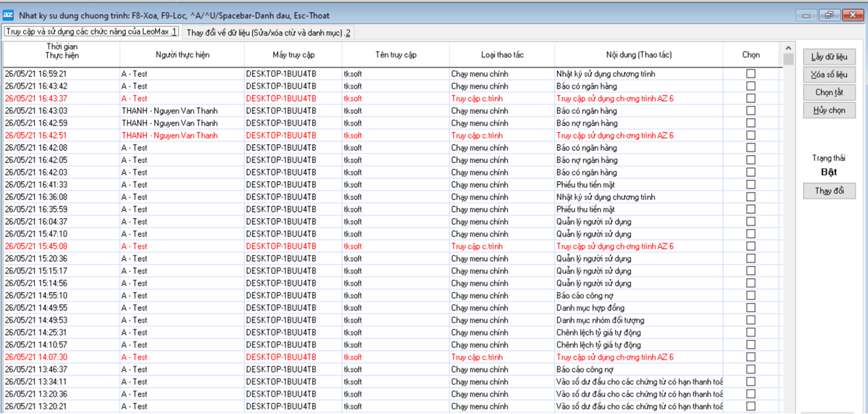This screenshot has height=414, width=868.
Task: Check the box for the 16:43:37 login row
Action: (751, 99)
